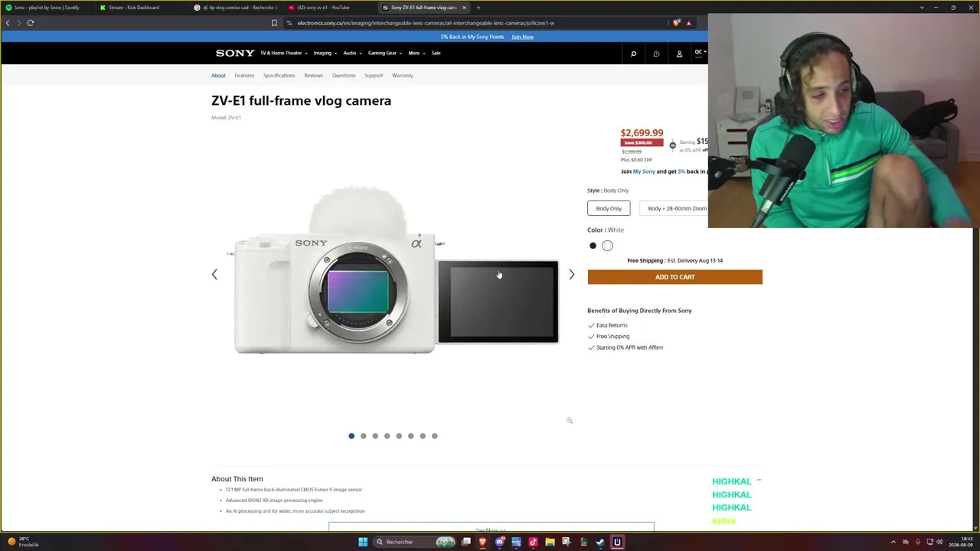
Task: Select the Body + 28-60mm Zoom style
Action: coord(677,208)
